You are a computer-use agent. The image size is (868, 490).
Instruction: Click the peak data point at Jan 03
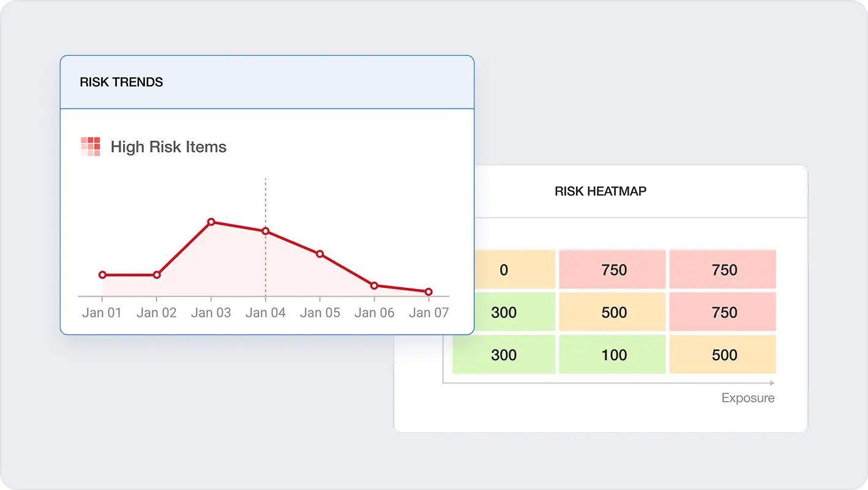point(211,222)
